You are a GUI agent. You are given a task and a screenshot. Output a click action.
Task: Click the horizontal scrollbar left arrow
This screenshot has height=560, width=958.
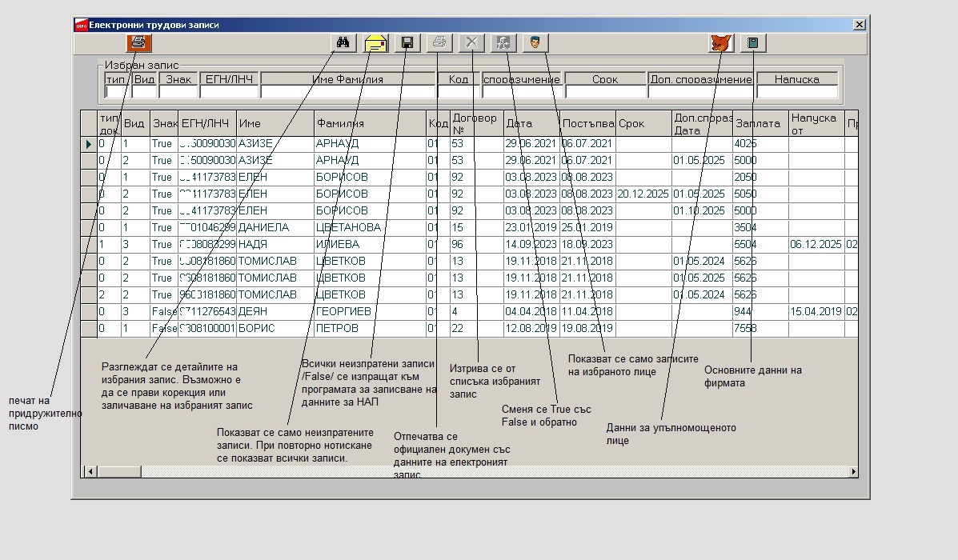[90, 471]
